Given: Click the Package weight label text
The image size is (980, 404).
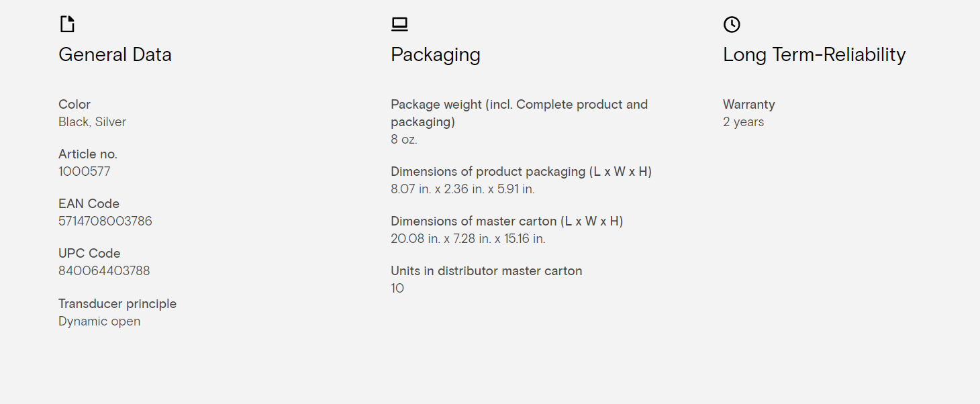Looking at the screenshot, I should pos(520,113).
